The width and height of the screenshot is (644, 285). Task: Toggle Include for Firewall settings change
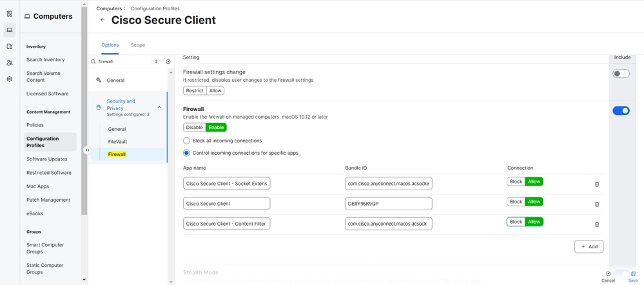pyautogui.click(x=621, y=74)
